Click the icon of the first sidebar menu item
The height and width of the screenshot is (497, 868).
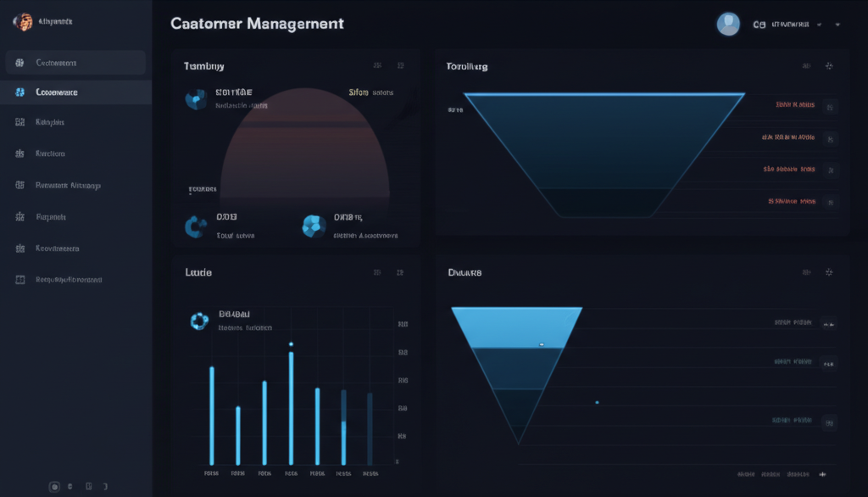[19, 63]
